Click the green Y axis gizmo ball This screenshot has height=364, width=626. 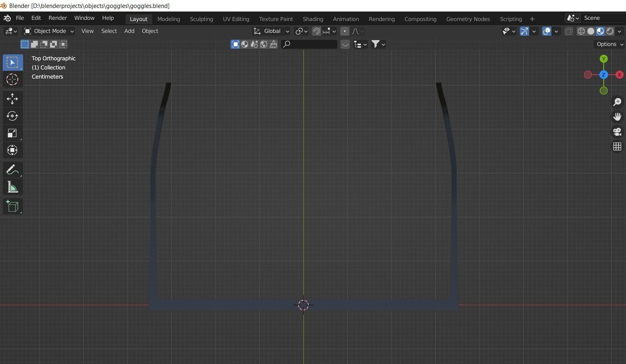604,59
